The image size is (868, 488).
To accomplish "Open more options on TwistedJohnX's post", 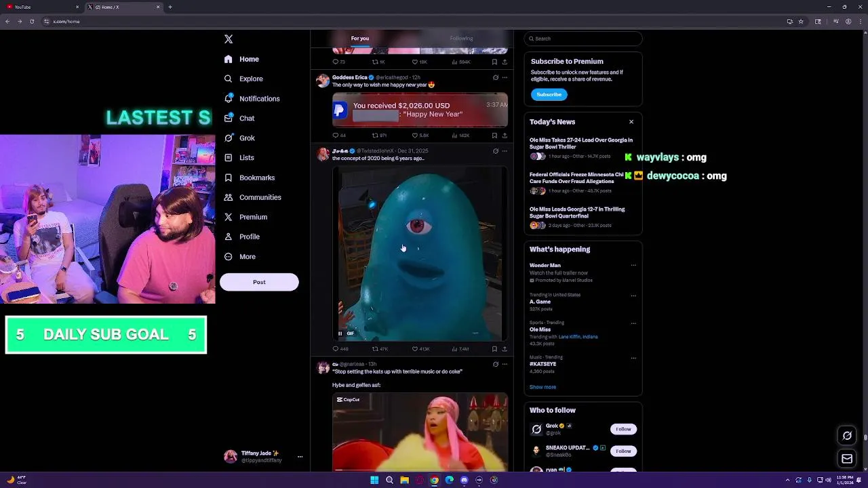I will [505, 151].
